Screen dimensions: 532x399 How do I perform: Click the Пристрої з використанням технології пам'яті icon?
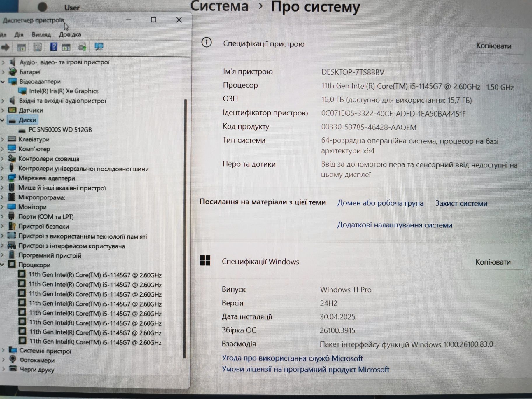tap(12, 235)
